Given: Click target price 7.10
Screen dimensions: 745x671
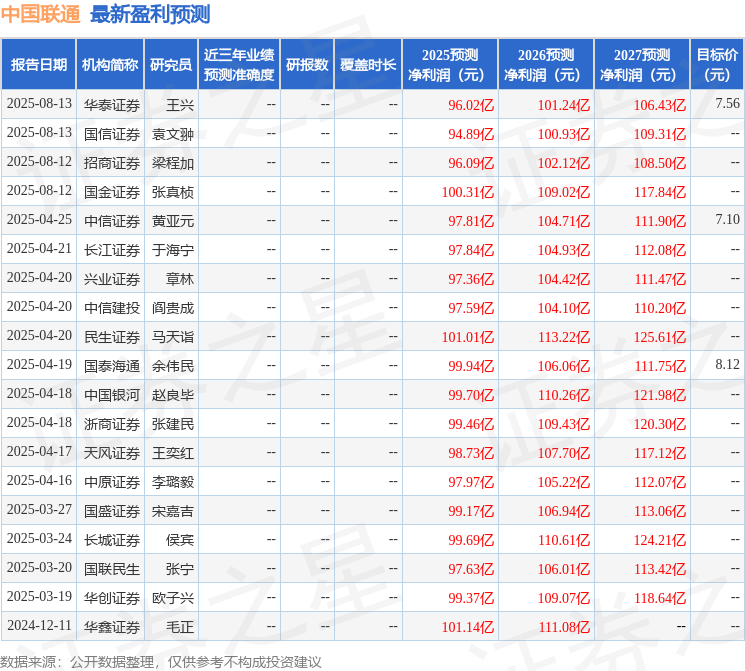Looking at the screenshot, I should click(x=727, y=219).
